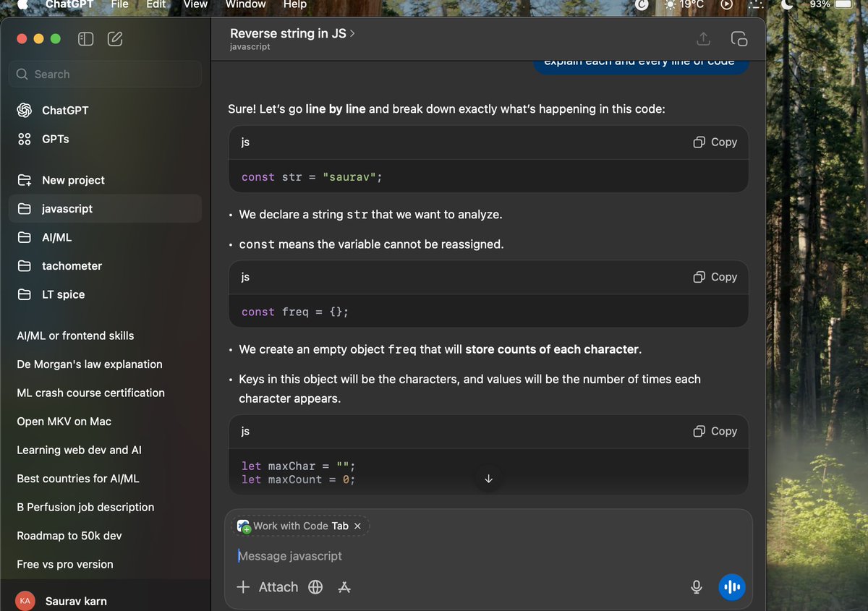Open chat 'Open MKV on Mac'
868x611 pixels.
(64, 422)
